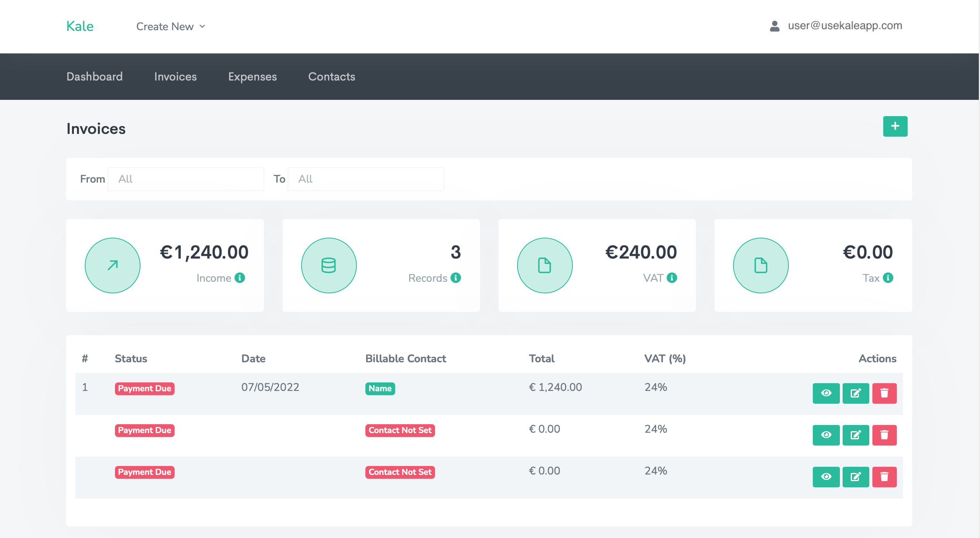980x538 pixels.
Task: Edit the first invoice with pencil icon
Action: tap(855, 393)
